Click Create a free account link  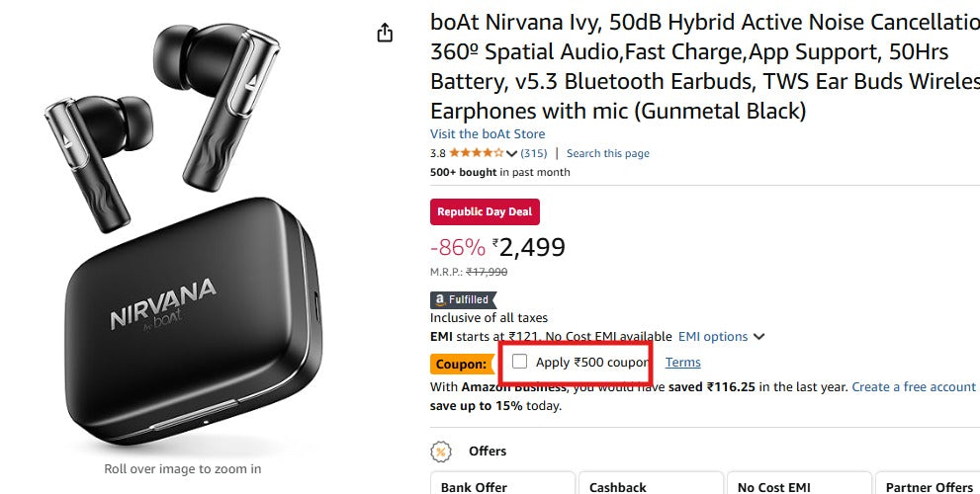click(x=913, y=387)
